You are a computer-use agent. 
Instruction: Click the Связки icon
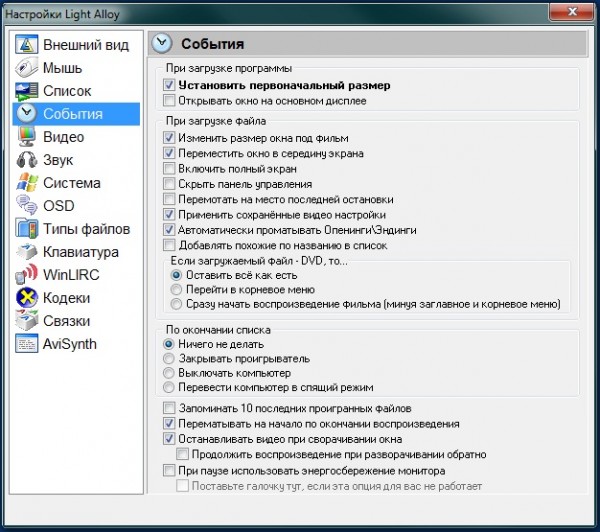click(x=26, y=320)
